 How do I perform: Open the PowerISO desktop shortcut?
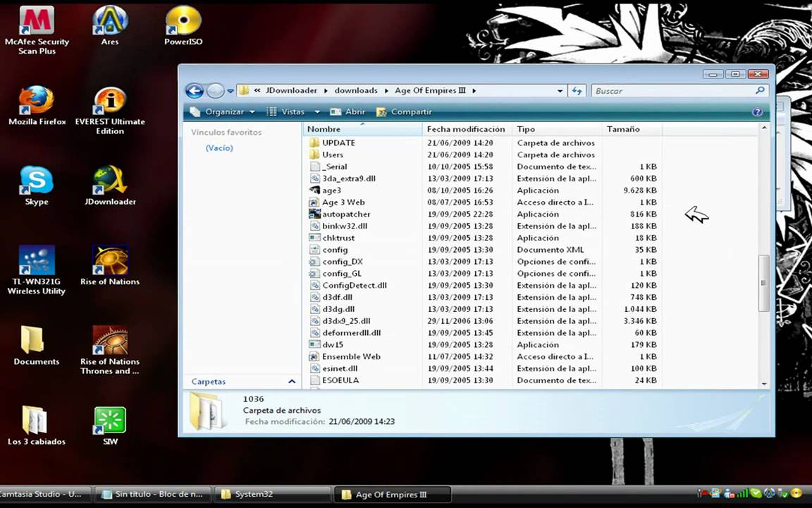pyautogui.click(x=183, y=26)
